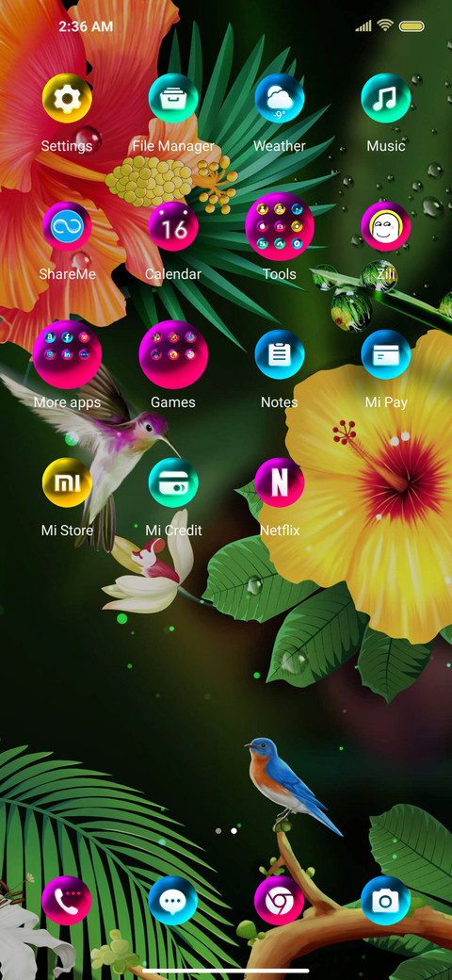Open the Games folder
This screenshot has width=452, height=980.
173,354
